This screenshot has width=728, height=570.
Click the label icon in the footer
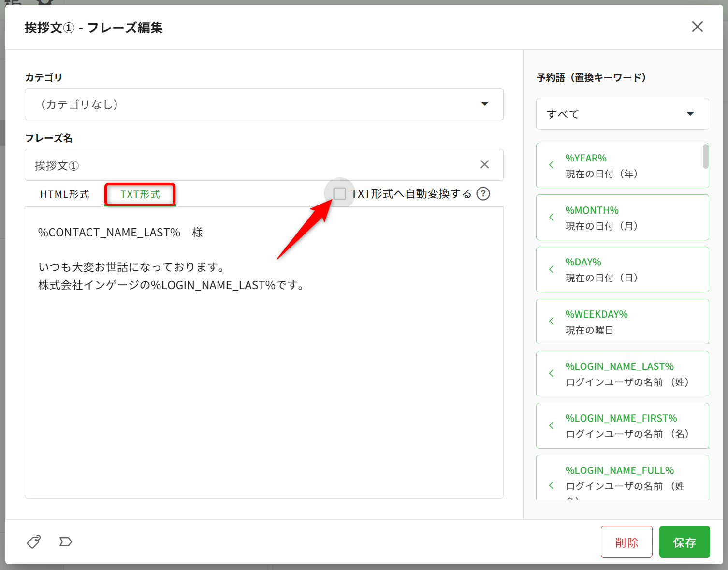point(65,541)
